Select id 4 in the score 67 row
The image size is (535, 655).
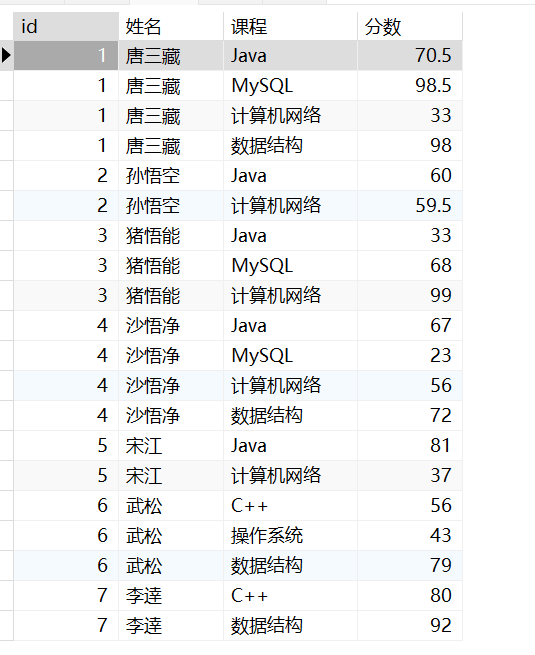(66, 325)
